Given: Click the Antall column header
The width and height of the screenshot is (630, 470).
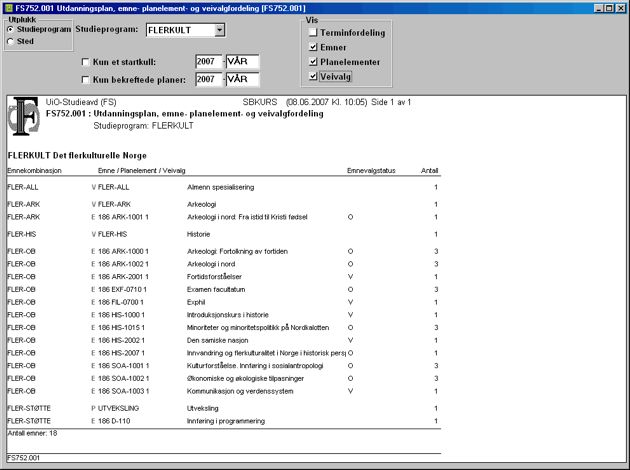Looking at the screenshot, I should [430, 171].
